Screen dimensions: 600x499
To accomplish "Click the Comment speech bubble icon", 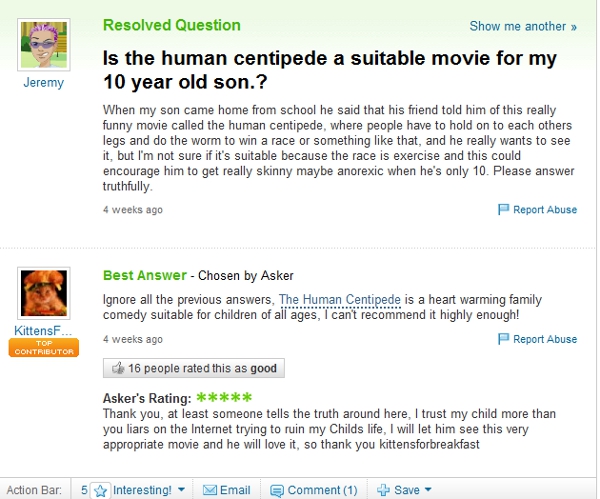I will [277, 490].
